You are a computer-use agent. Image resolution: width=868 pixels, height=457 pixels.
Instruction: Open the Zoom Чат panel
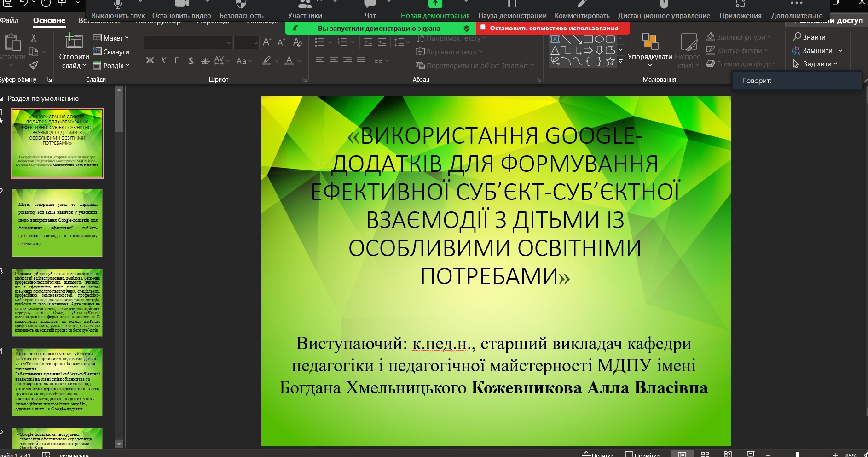click(370, 10)
